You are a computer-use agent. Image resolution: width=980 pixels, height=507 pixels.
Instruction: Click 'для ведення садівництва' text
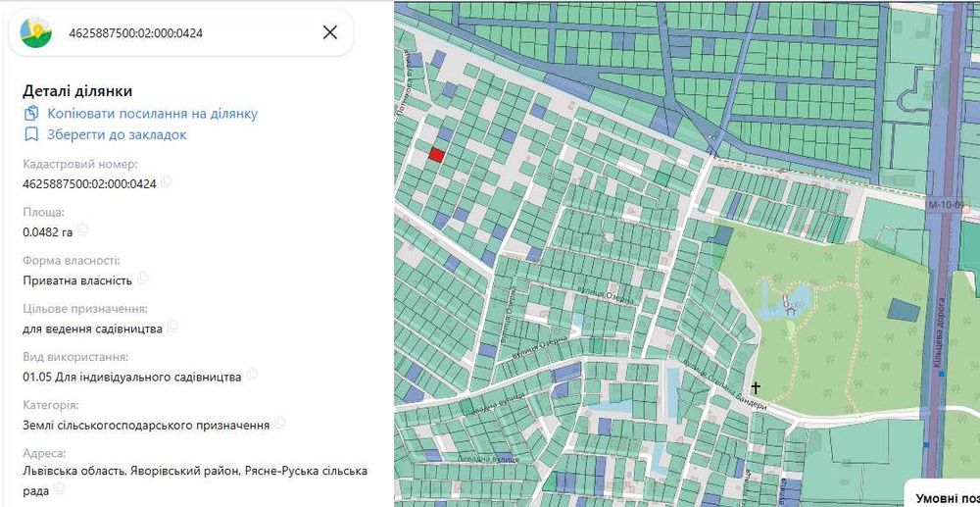pyautogui.click(x=92, y=329)
